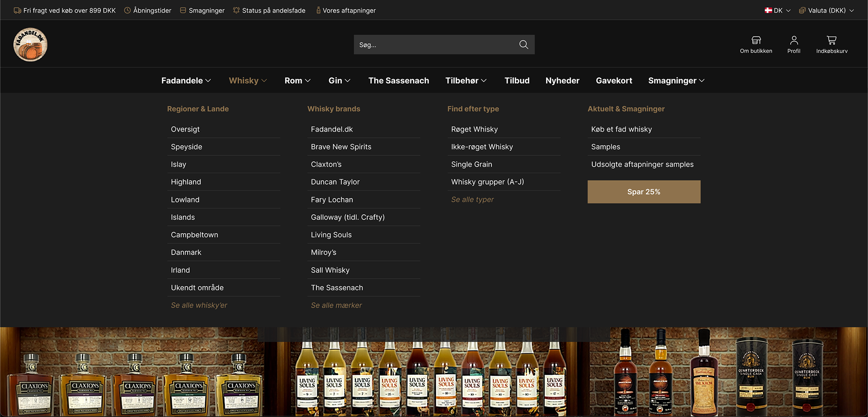This screenshot has width=868, height=417.
Task: Select Single Grain type
Action: 504,164
